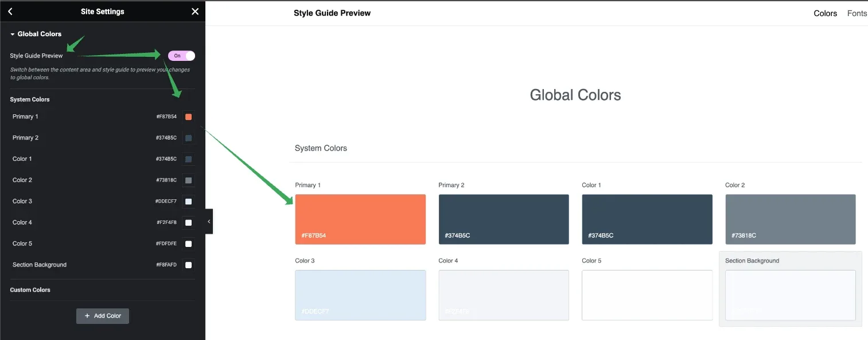Click the #F8FAFD hex value in sidebar
The width and height of the screenshot is (868, 340).
166,265
